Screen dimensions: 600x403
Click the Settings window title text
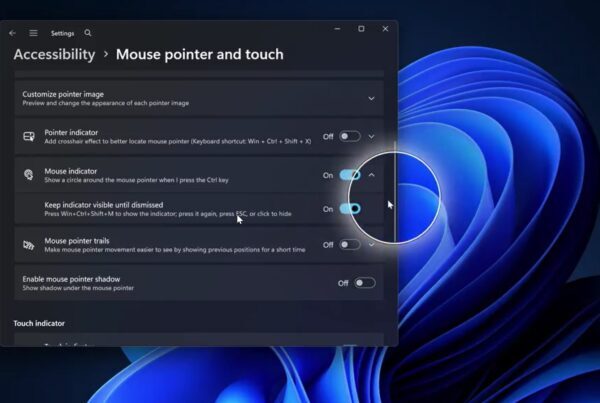62,33
